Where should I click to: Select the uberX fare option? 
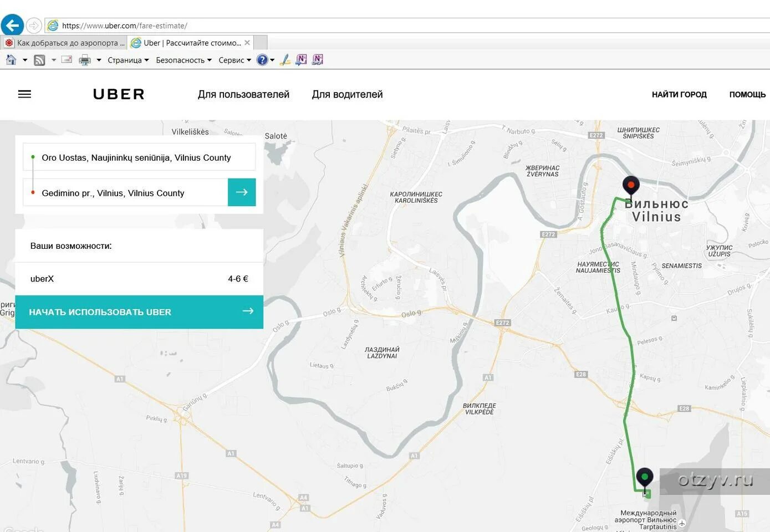[139, 279]
